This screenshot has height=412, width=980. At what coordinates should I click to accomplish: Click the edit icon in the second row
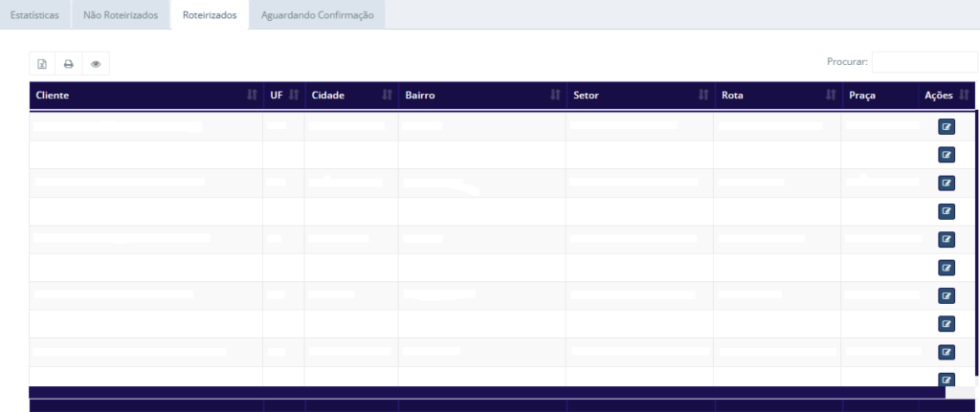pyautogui.click(x=946, y=154)
